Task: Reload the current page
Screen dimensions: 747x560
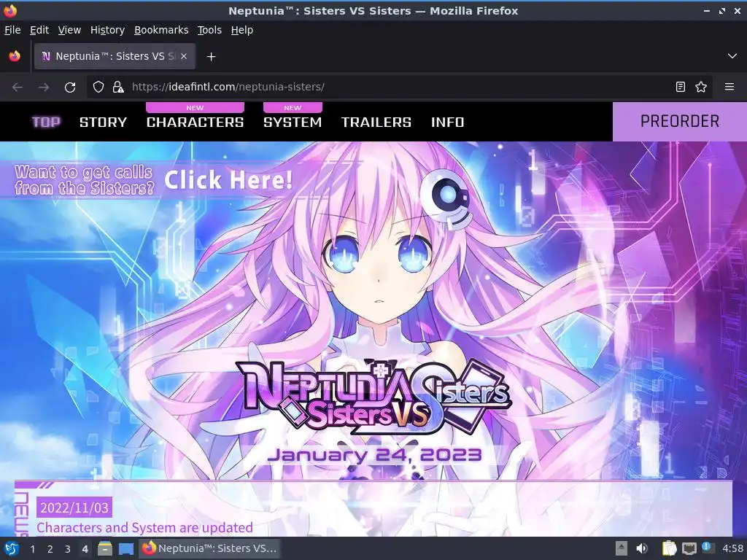Action: click(x=70, y=87)
